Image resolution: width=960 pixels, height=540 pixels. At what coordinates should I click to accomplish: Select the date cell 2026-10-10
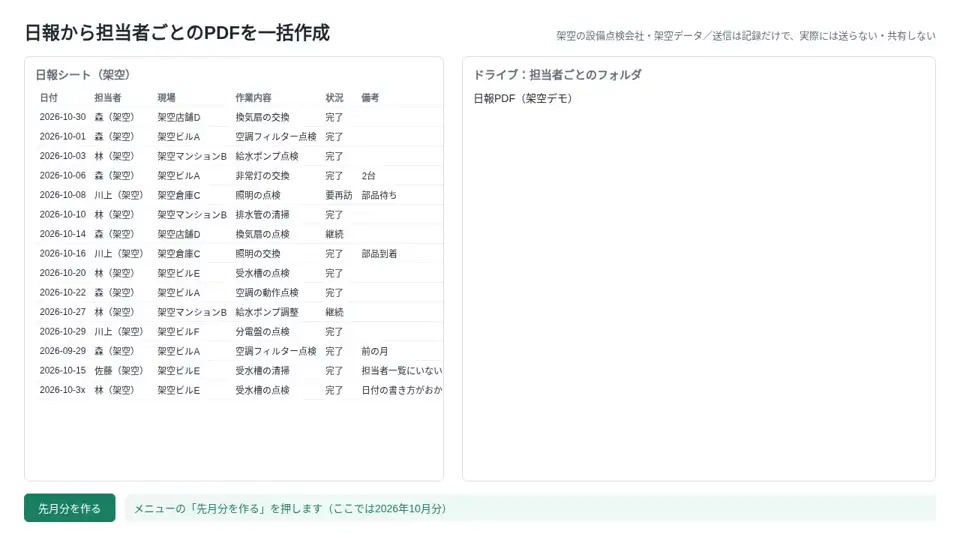tap(62, 215)
